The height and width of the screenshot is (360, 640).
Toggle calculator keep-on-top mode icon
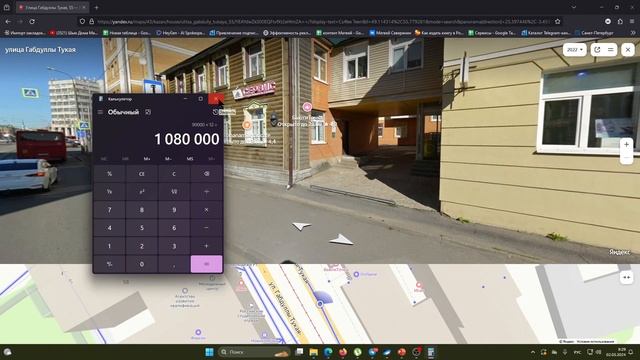(x=148, y=112)
